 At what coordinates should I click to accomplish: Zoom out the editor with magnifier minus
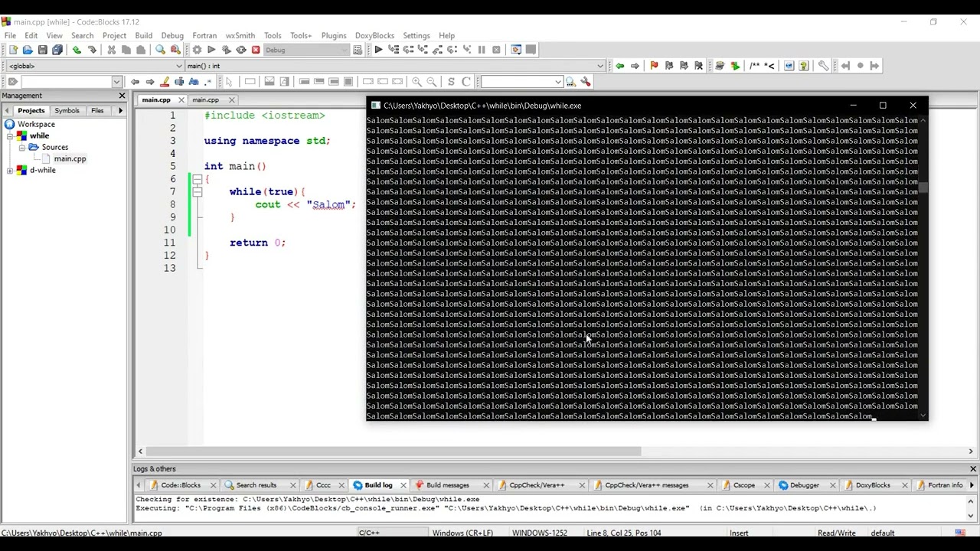click(x=432, y=82)
